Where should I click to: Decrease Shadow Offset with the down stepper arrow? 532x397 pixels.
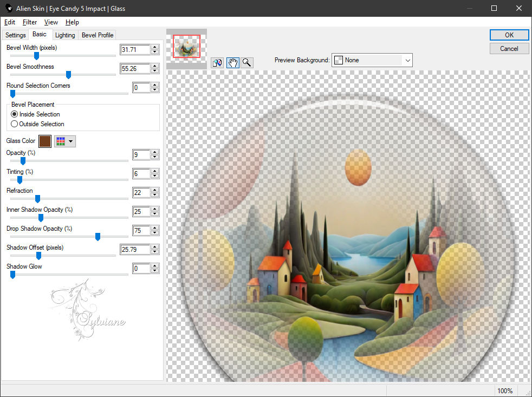[x=155, y=252]
